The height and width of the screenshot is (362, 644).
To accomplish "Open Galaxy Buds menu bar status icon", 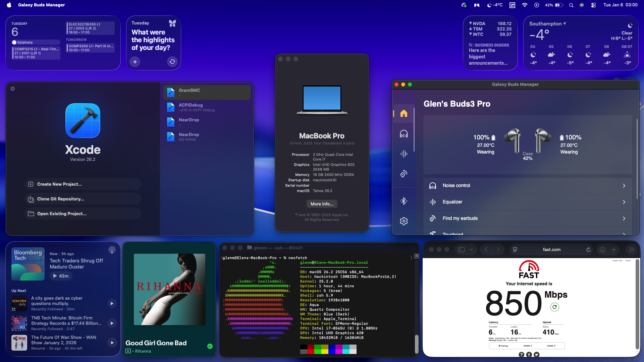I will [x=476, y=5].
